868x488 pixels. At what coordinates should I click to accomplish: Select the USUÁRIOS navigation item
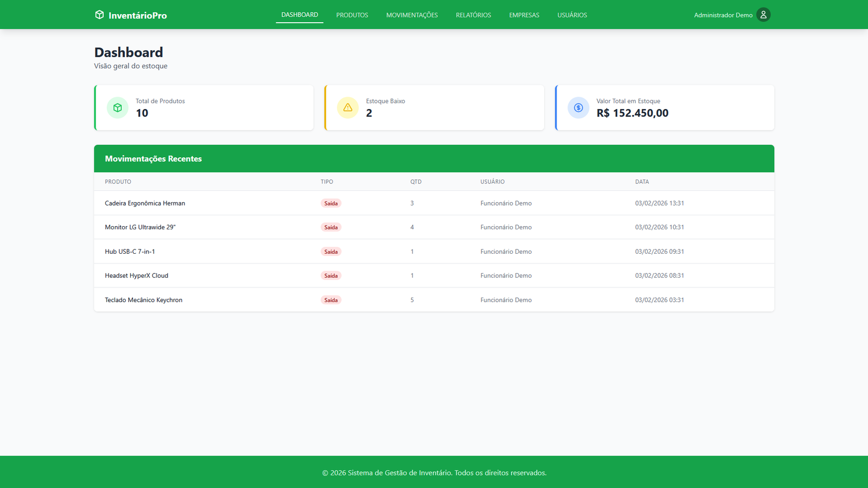572,15
